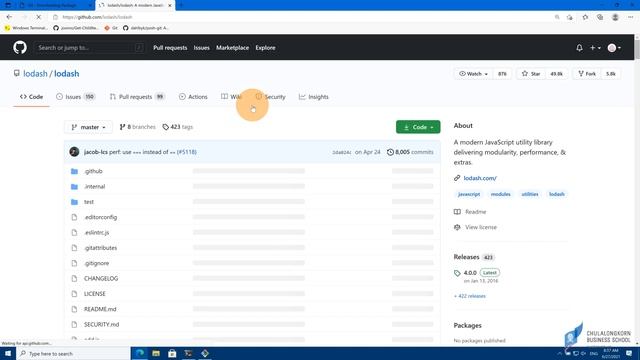640x360 pixels.
Task: Open pull request #5118 link
Action: click(x=187, y=152)
